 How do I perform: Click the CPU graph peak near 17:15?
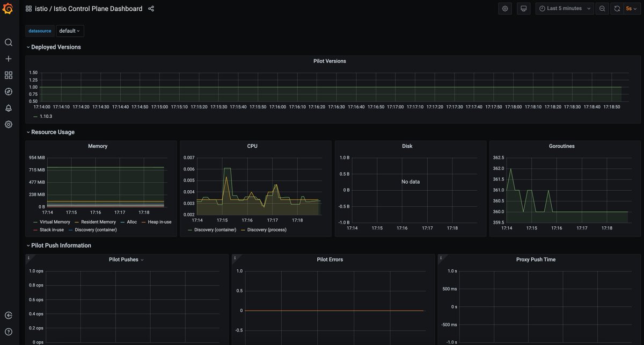click(227, 169)
